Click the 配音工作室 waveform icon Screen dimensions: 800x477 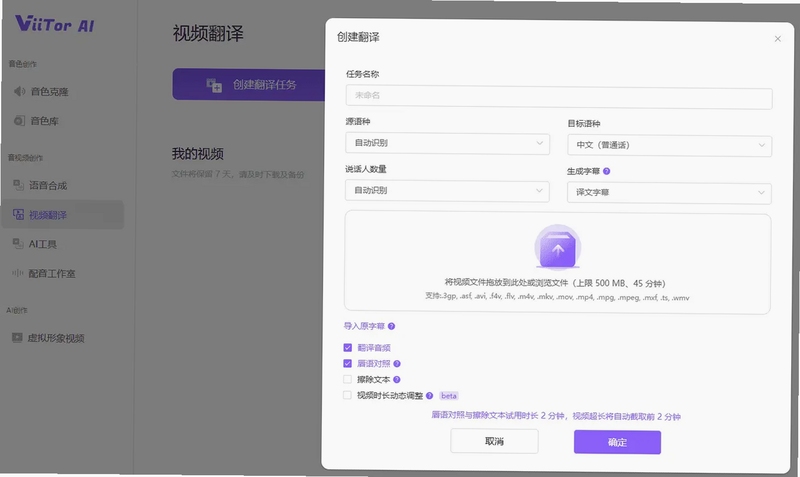17,273
